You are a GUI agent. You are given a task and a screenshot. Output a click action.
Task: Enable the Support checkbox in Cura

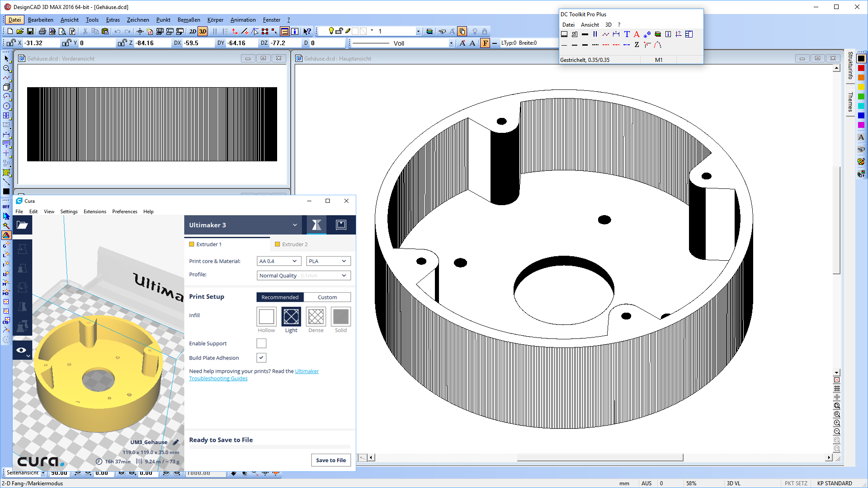[x=261, y=343]
